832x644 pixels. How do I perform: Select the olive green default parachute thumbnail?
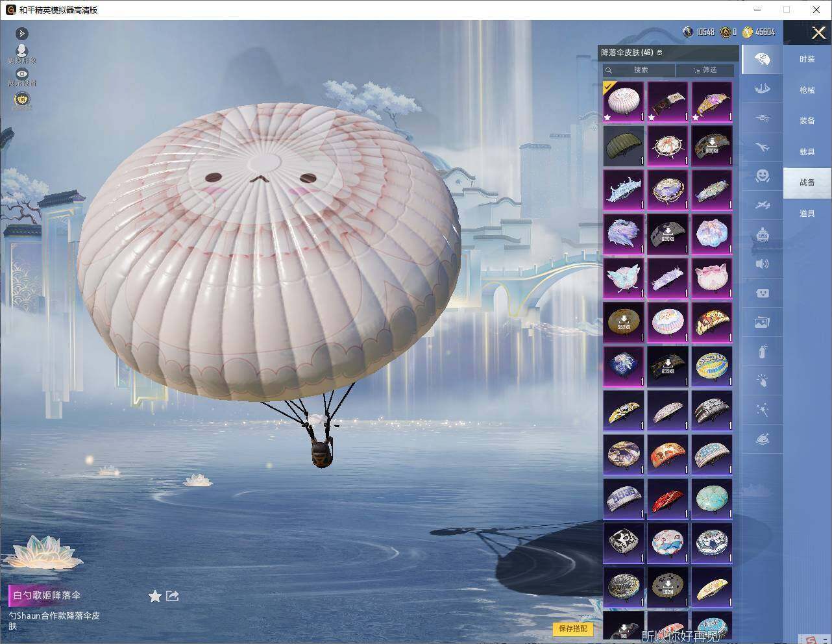pos(624,146)
